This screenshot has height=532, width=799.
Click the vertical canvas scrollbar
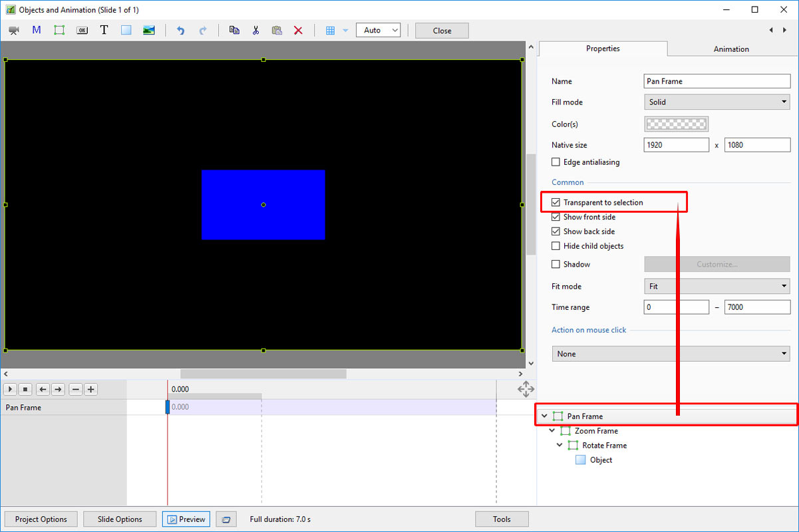[x=530, y=205]
